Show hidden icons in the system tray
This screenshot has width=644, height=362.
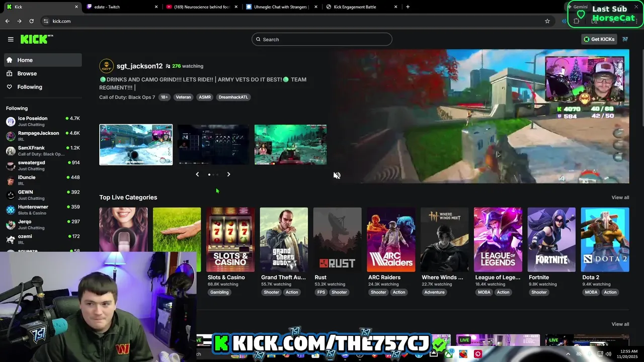(x=568, y=354)
